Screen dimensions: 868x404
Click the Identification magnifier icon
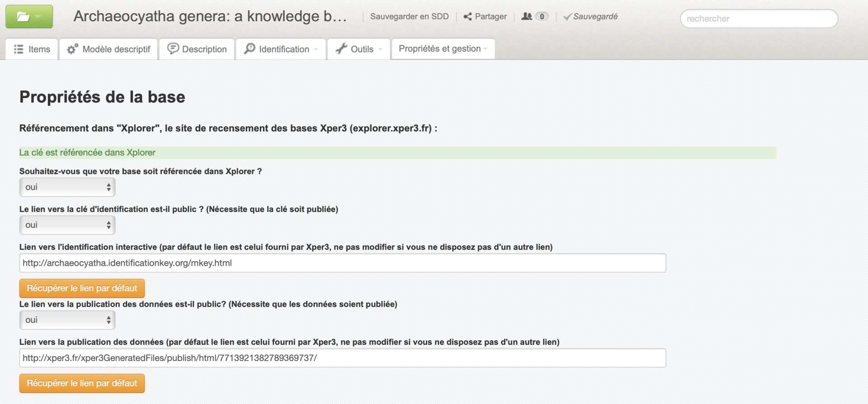pos(249,49)
